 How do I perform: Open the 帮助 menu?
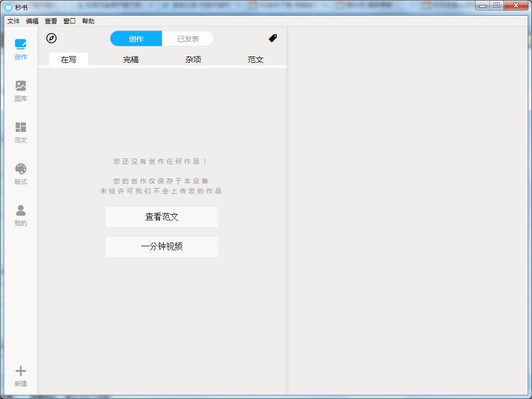88,21
